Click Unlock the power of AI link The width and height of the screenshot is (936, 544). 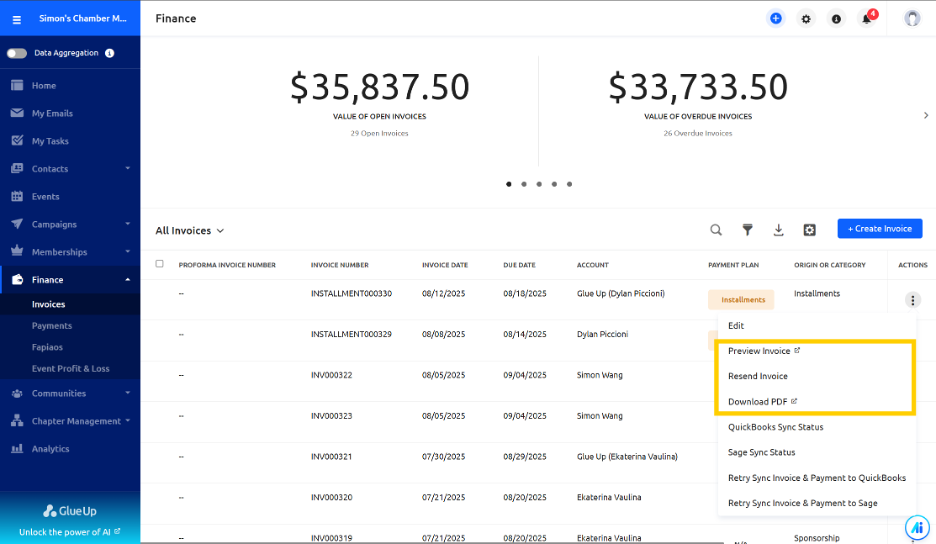pos(69,532)
